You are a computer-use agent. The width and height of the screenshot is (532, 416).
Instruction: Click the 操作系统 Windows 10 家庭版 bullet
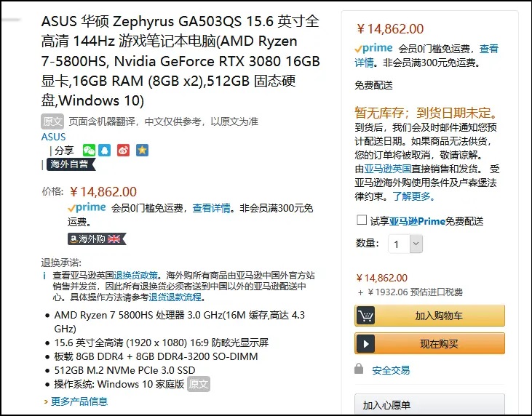tap(119, 384)
